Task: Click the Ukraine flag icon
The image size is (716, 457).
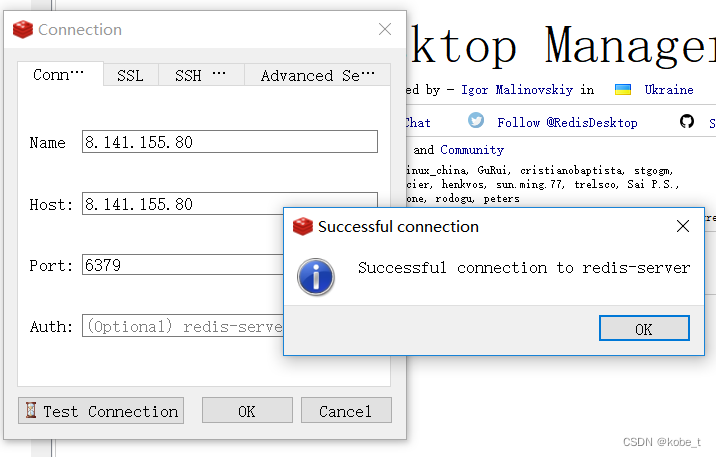Action: [623, 89]
